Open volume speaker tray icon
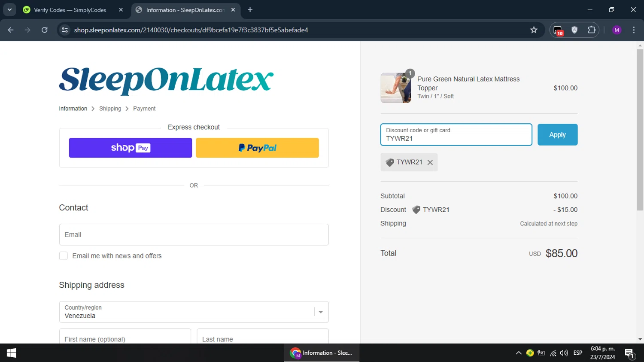644x362 pixels. [564, 353]
